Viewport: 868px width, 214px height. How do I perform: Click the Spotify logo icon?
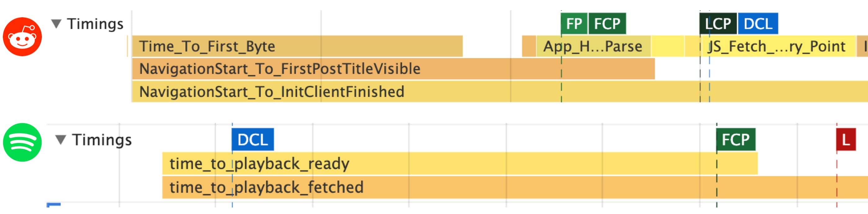pos(22,142)
